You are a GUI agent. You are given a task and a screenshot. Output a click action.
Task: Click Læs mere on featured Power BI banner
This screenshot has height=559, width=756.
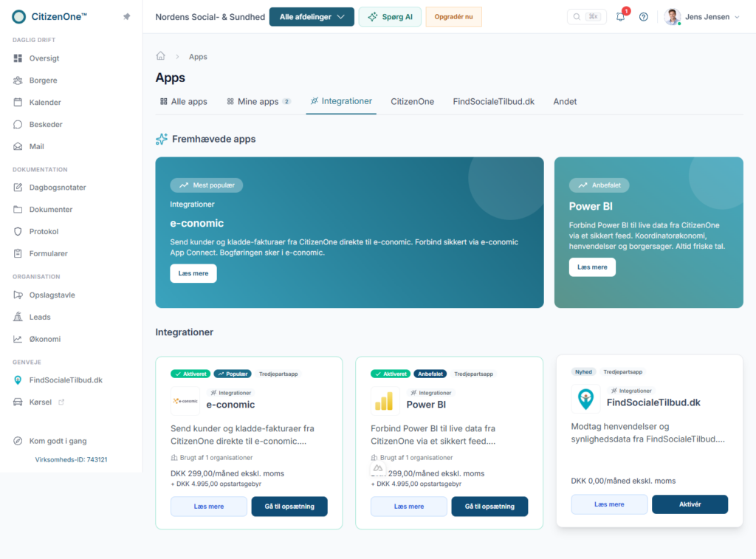[592, 267]
